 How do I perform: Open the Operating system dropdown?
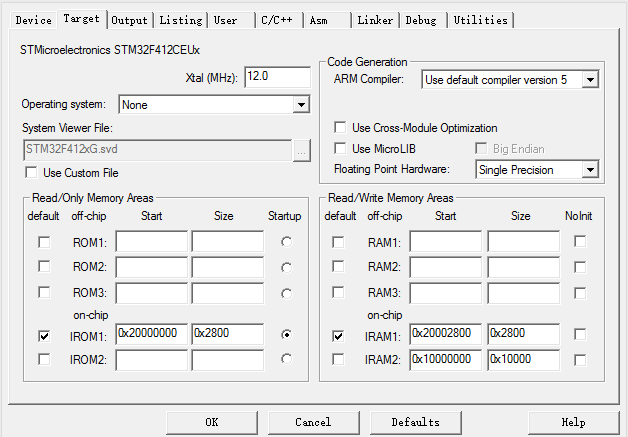tap(214, 105)
